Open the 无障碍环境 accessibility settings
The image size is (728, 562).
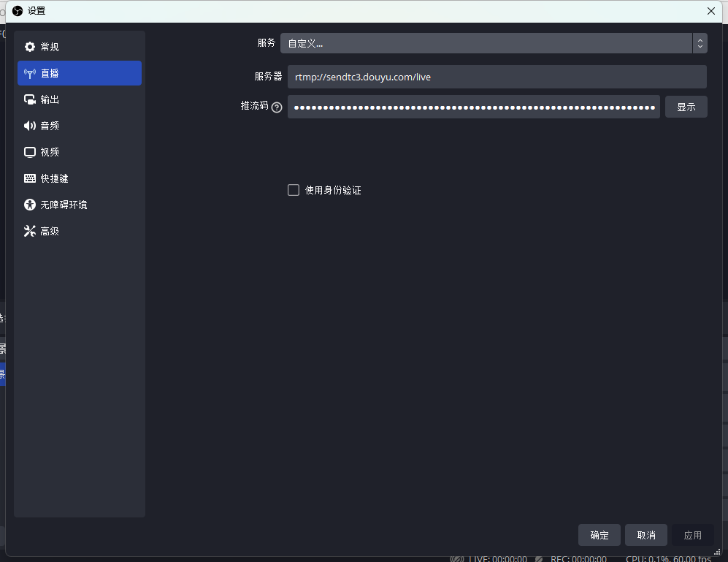[80, 205]
